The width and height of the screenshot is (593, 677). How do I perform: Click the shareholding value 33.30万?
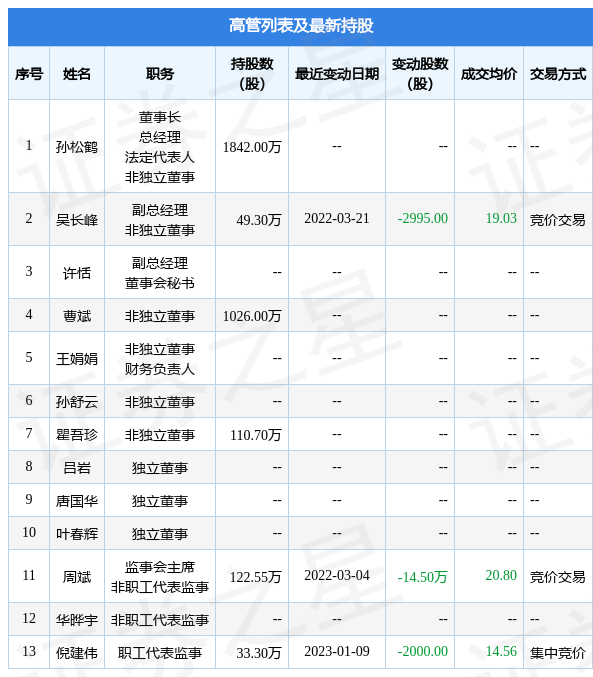(259, 653)
